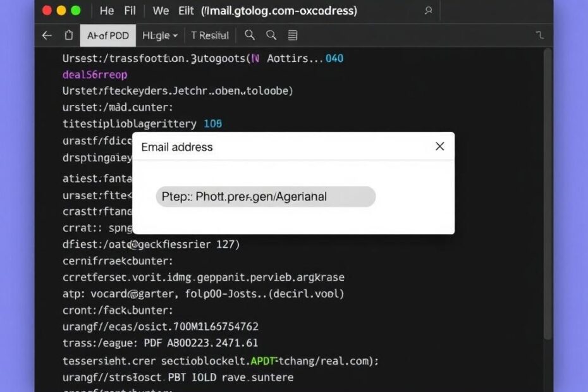The image size is (588, 392).
Task: Open the Fil menu
Action: click(130, 11)
